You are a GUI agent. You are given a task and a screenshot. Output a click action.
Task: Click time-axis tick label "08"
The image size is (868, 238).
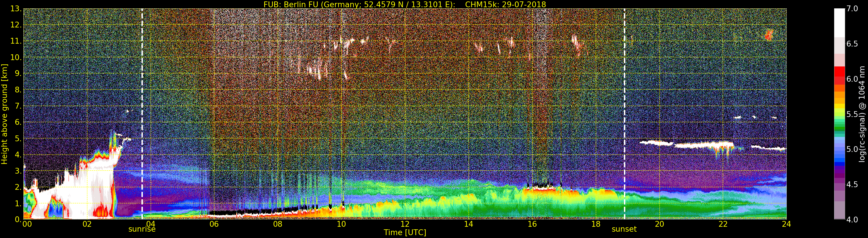click(278, 224)
